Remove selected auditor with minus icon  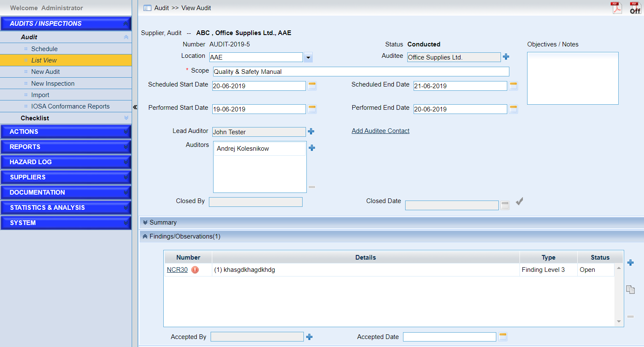pos(312,187)
